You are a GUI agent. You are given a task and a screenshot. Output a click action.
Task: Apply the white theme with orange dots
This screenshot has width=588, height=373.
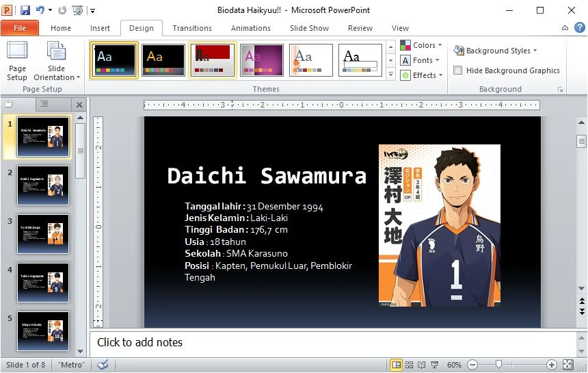(x=311, y=60)
